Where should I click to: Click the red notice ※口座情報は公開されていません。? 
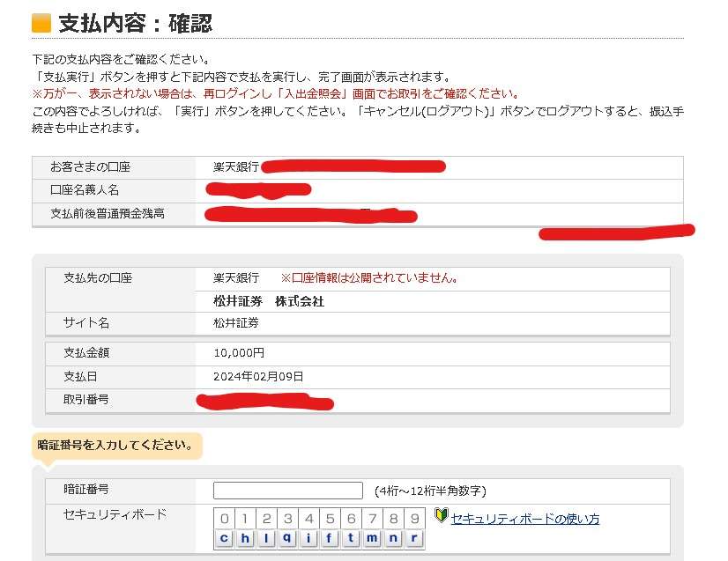click(369, 278)
